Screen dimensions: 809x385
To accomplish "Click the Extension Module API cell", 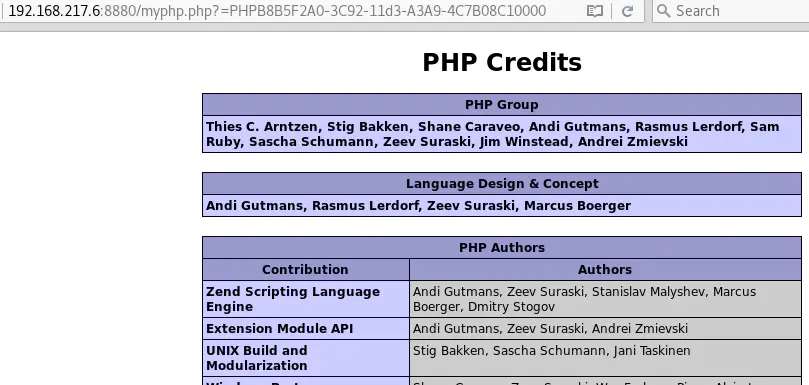I will [x=305, y=329].
